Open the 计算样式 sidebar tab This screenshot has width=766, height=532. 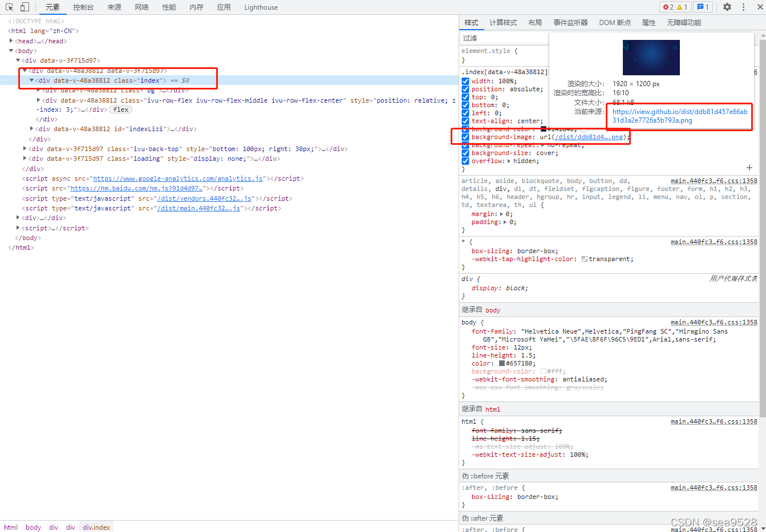[x=503, y=23]
